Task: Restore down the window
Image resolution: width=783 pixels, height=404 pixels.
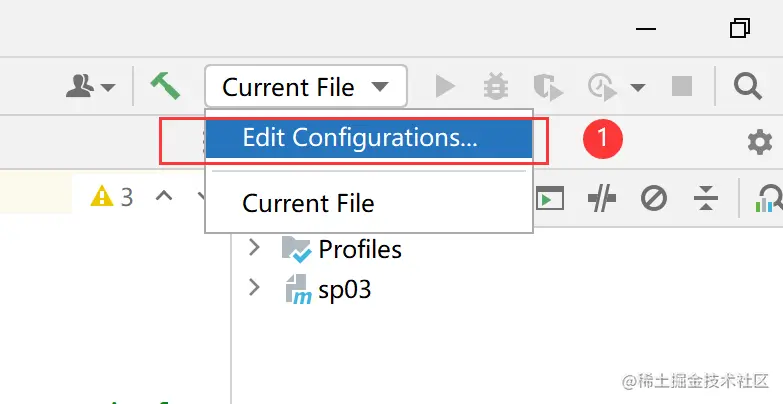Action: point(740,28)
